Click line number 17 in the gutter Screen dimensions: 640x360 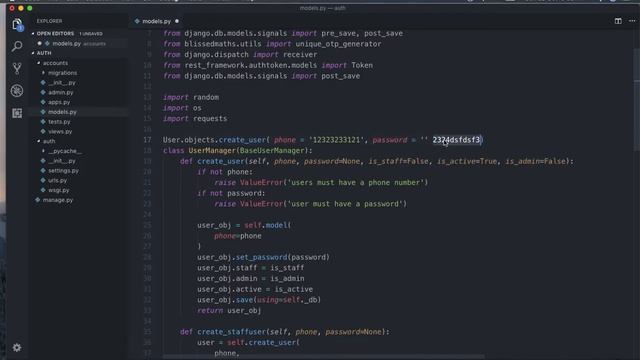(x=147, y=140)
